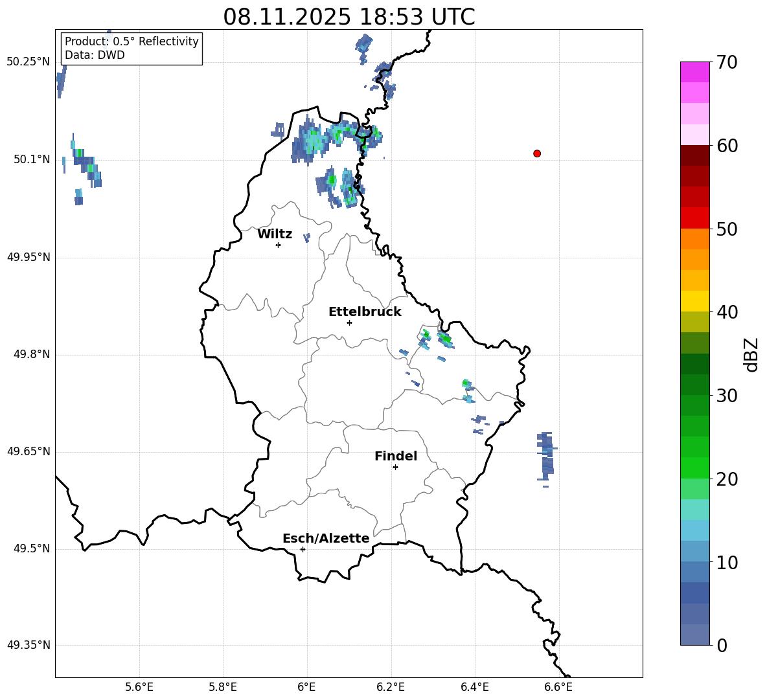Click the Ettelbruck station cross marker
The image size is (767, 700).
349,322
